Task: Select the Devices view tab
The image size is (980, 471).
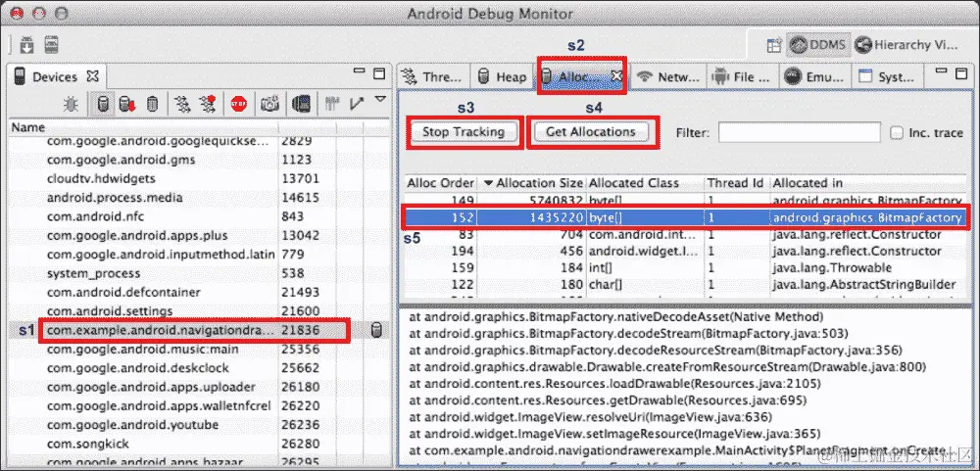Action: pyautogui.click(x=57, y=76)
